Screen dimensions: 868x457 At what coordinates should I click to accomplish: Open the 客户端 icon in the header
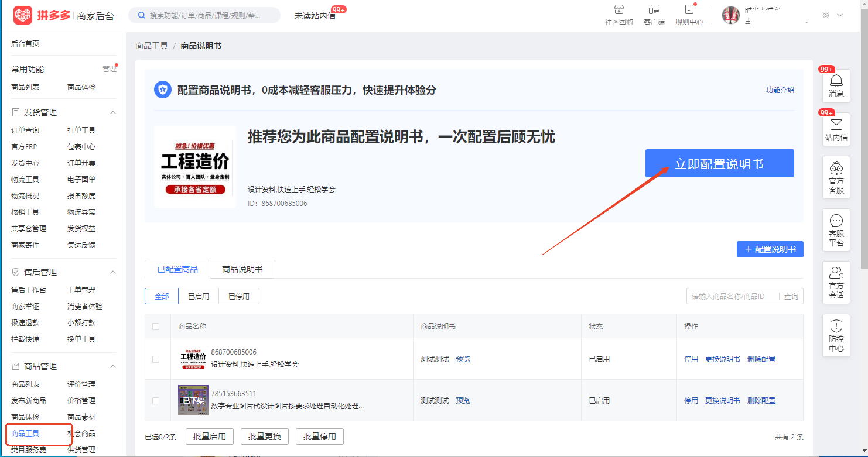(654, 15)
